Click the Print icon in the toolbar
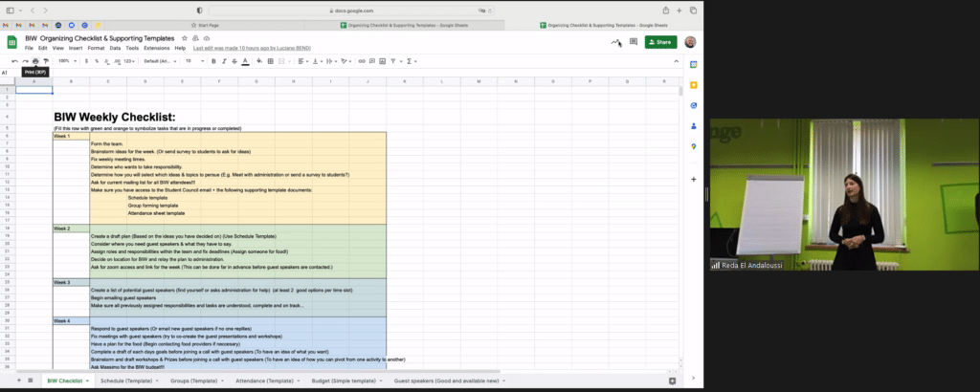Screen dimensions: 980x392 [x=35, y=60]
